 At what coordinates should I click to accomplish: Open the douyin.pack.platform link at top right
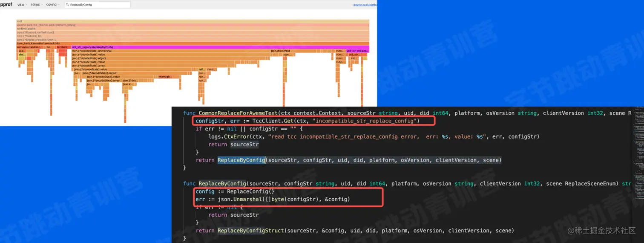coord(365,5)
